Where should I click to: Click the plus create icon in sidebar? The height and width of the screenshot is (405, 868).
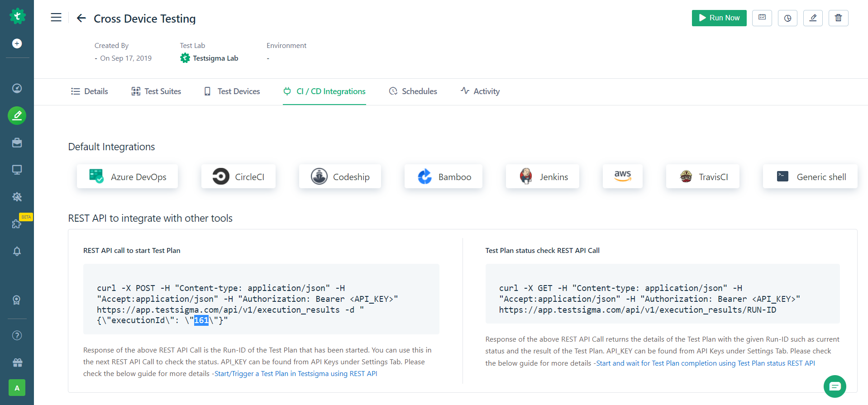click(17, 43)
